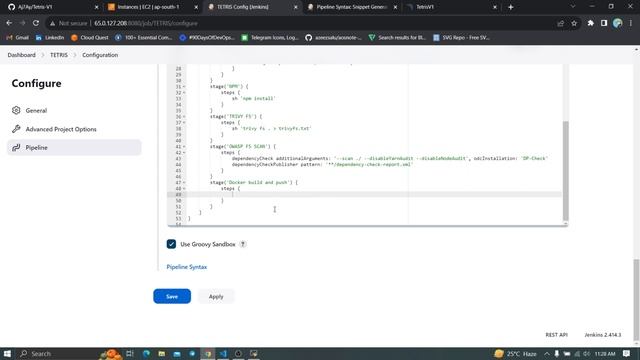Collapse the stage('NPM') fold arrow at line 31
The height and width of the screenshot is (360, 640).
(x=184, y=87)
